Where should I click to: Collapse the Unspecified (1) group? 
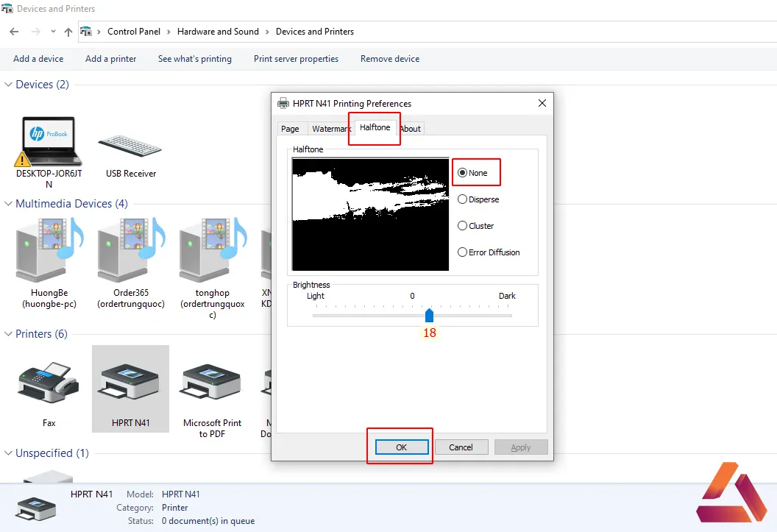point(8,453)
